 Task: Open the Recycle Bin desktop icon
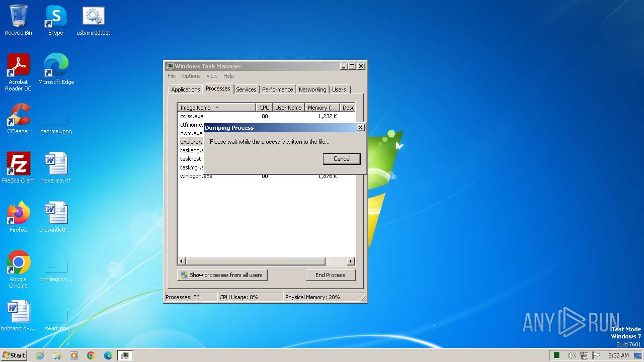coord(18,20)
